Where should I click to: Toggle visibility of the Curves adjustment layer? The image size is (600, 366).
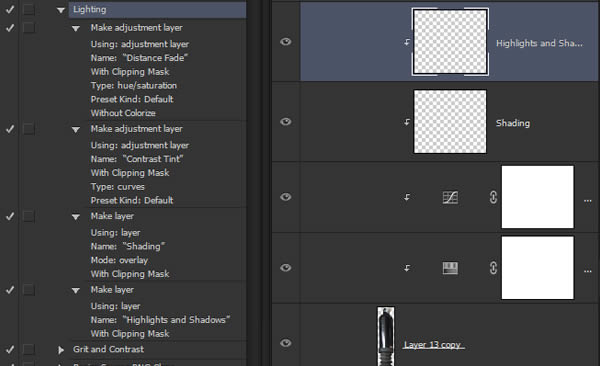(285, 197)
